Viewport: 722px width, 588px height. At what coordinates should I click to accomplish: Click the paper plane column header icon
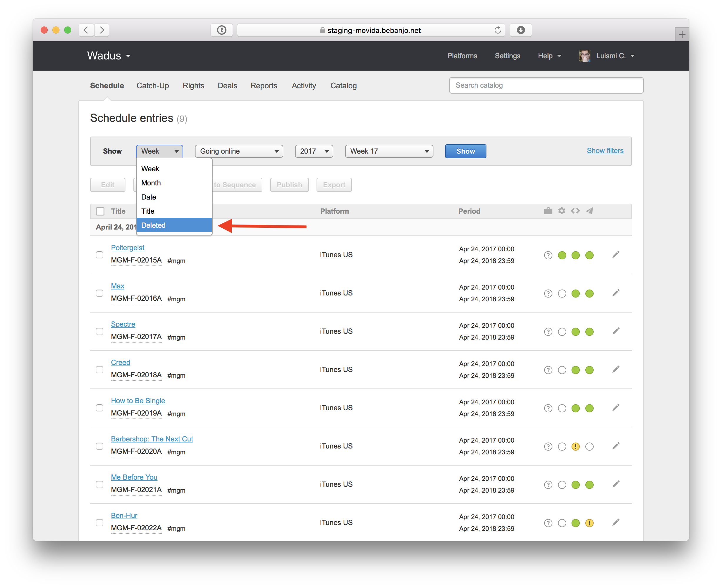pos(589,211)
